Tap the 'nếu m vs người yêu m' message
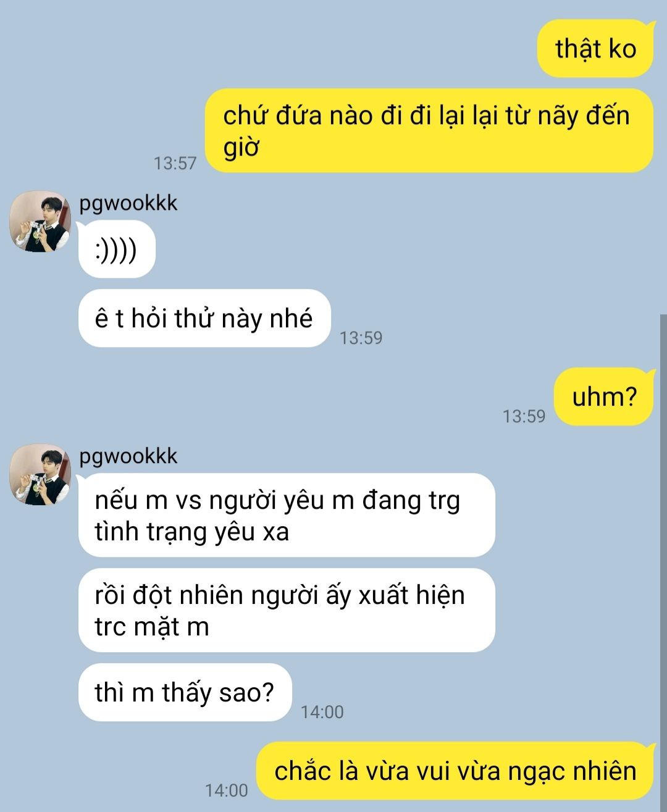Screen dimensions: 667x812 point(287,515)
